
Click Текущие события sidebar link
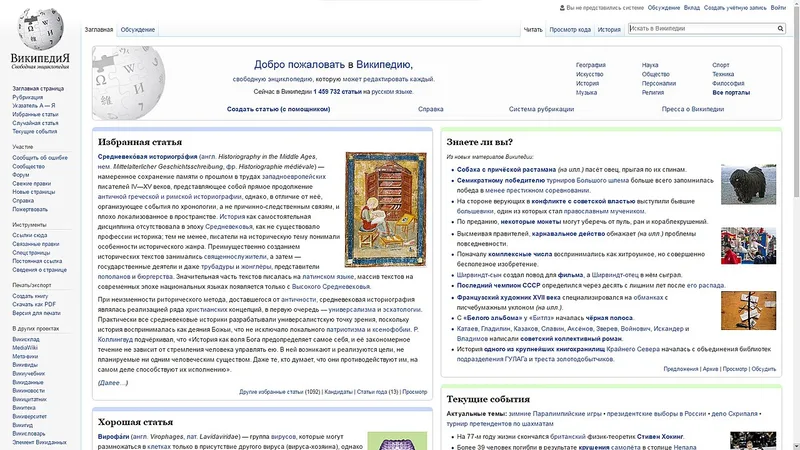(x=35, y=132)
